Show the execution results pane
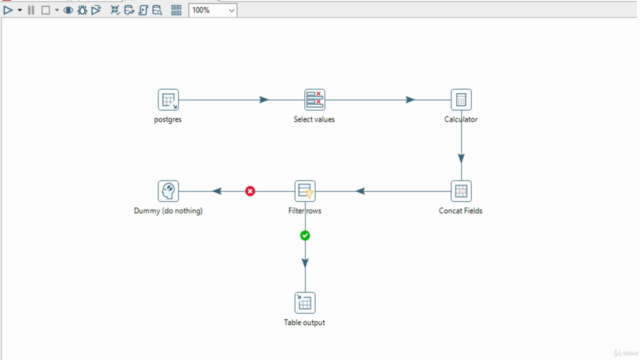This screenshot has width=640, height=360. click(x=176, y=10)
